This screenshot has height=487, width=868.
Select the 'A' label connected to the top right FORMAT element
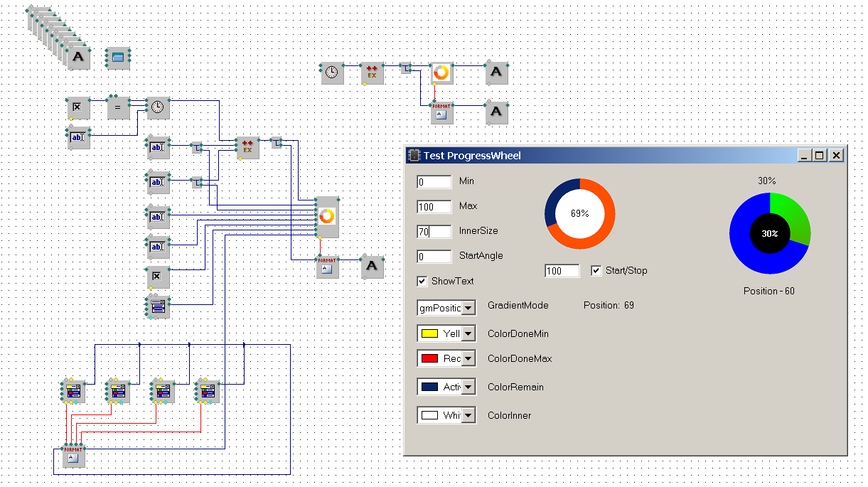[x=496, y=112]
